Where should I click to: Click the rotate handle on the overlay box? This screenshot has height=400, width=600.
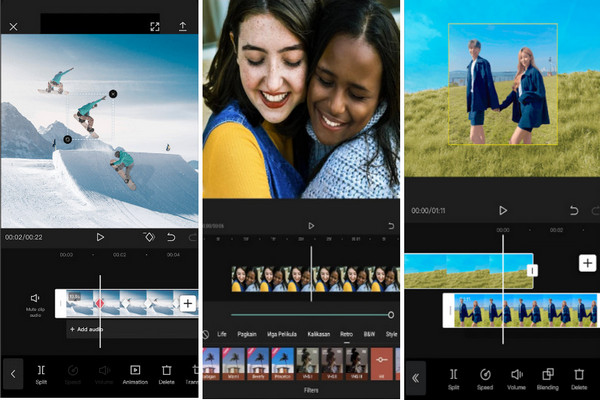tap(67, 139)
